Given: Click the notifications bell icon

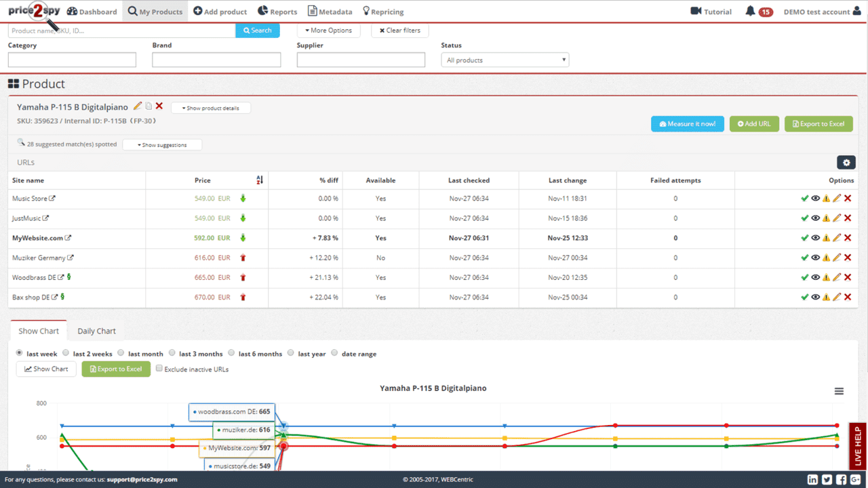Looking at the screenshot, I should (750, 12).
